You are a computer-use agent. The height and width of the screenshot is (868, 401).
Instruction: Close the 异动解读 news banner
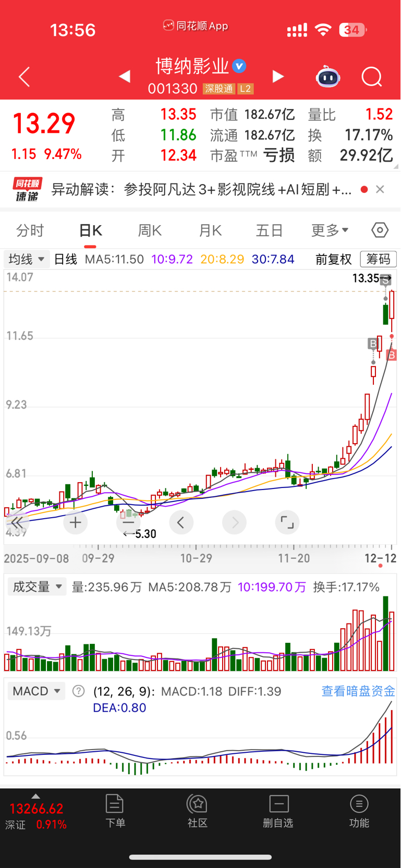pyautogui.click(x=380, y=189)
